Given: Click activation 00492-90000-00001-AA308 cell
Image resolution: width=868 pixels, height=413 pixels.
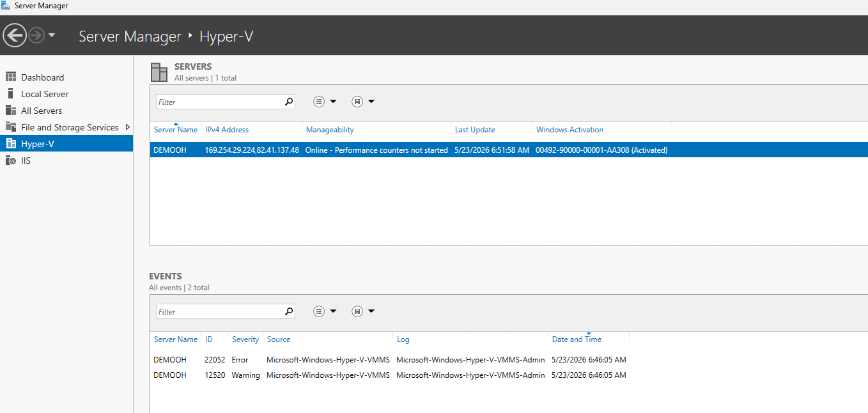Looking at the screenshot, I should click(601, 150).
